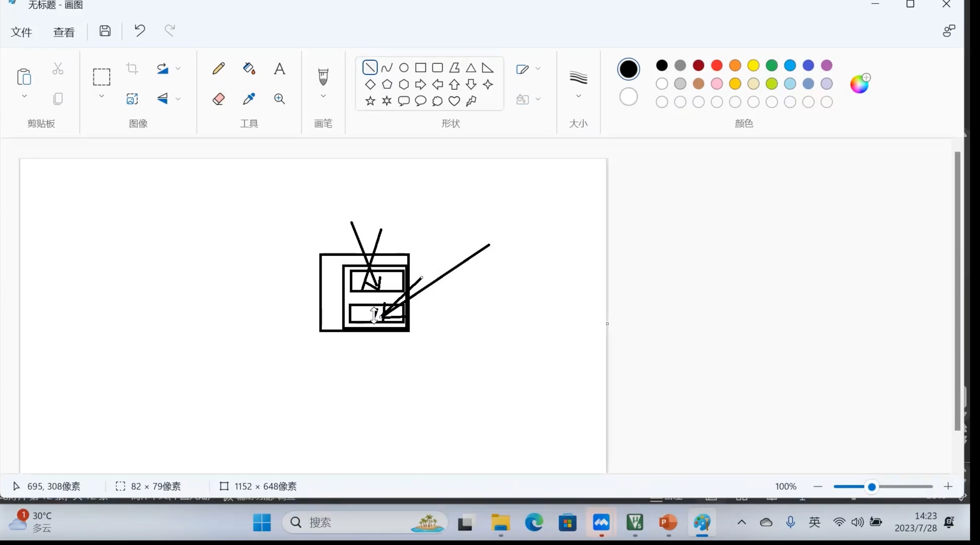This screenshot has height=545, width=980.
Task: Click the taskbar 搜索 search box
Action: [364, 523]
